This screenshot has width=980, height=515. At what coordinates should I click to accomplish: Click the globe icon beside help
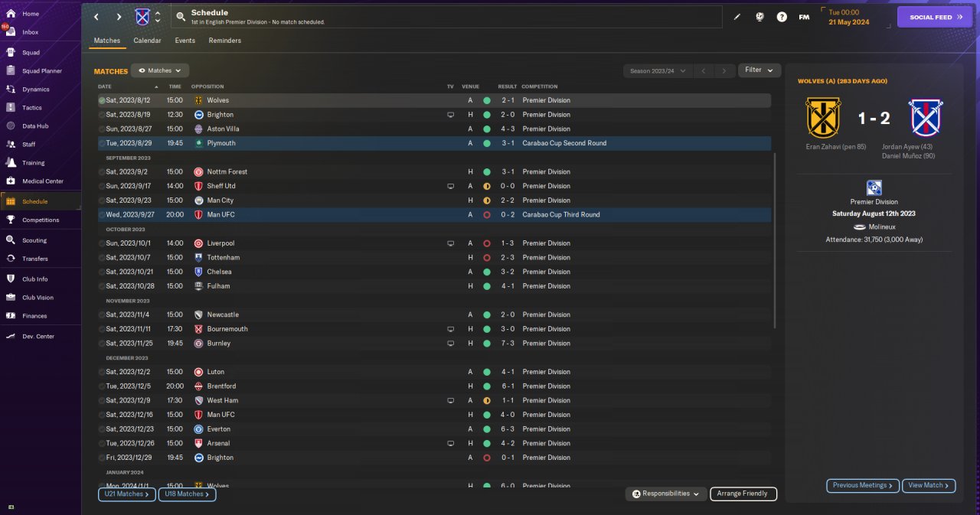(x=759, y=17)
